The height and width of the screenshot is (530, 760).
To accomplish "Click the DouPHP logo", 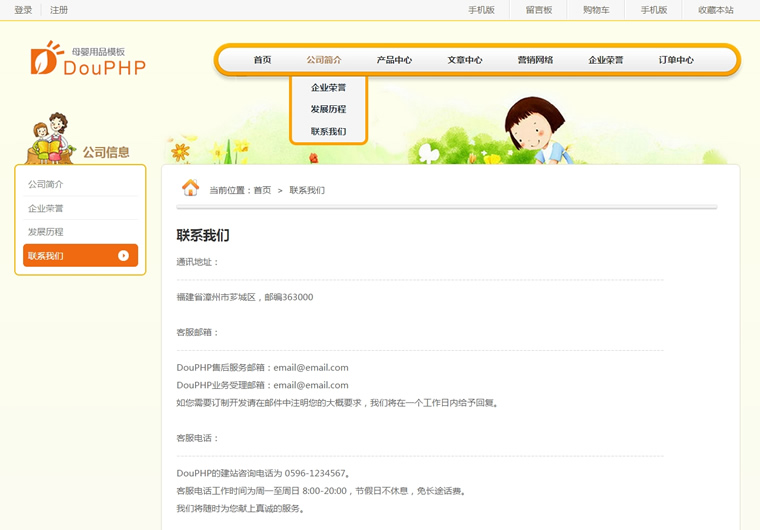I will (x=88, y=58).
